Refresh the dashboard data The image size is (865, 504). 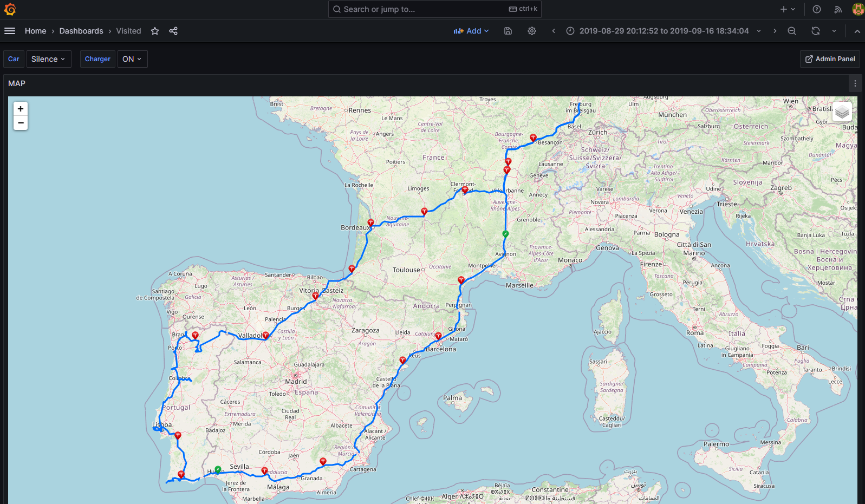(816, 31)
